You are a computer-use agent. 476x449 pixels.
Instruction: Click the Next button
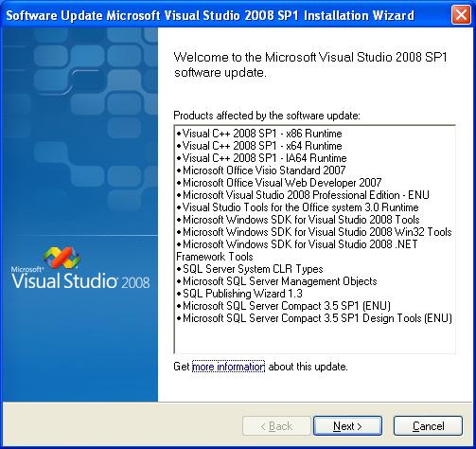tap(347, 426)
